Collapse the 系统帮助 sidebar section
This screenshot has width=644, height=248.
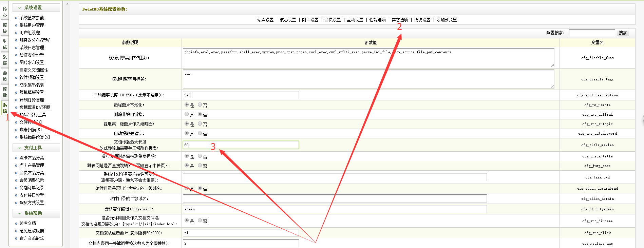tap(36, 213)
